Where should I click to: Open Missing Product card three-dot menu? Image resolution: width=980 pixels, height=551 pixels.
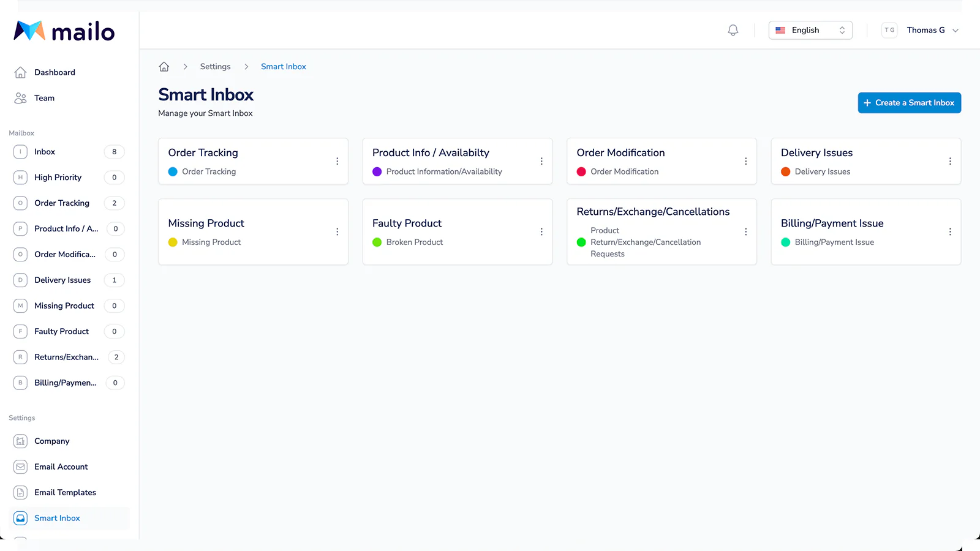pyautogui.click(x=337, y=232)
